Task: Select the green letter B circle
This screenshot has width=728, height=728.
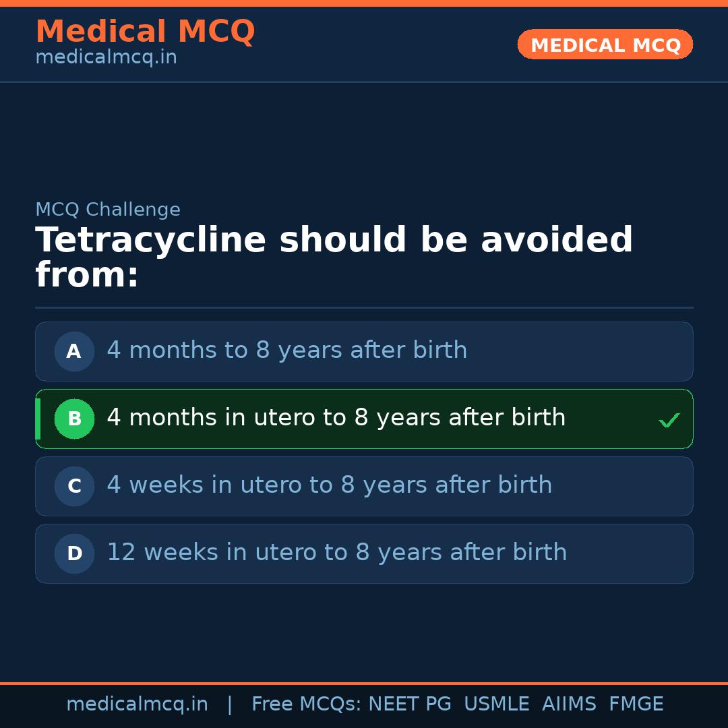Action: tap(74, 419)
